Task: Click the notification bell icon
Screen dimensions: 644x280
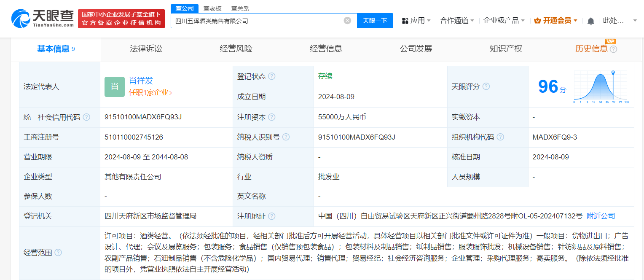Action: pos(591,20)
